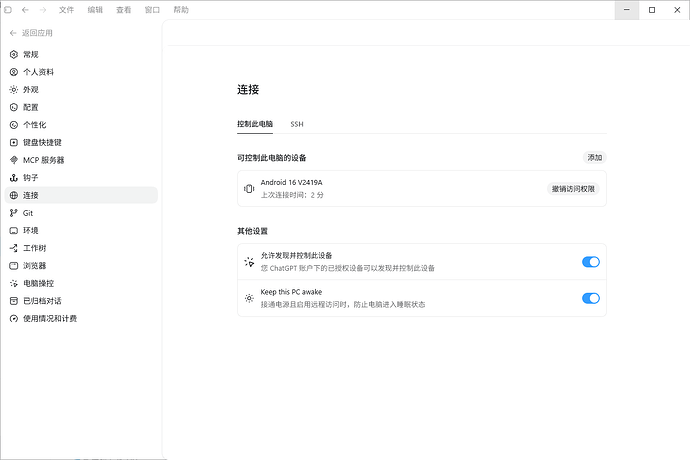690x460 pixels.
Task: Click 允许发现并控制此设备 label
Action: (296, 255)
